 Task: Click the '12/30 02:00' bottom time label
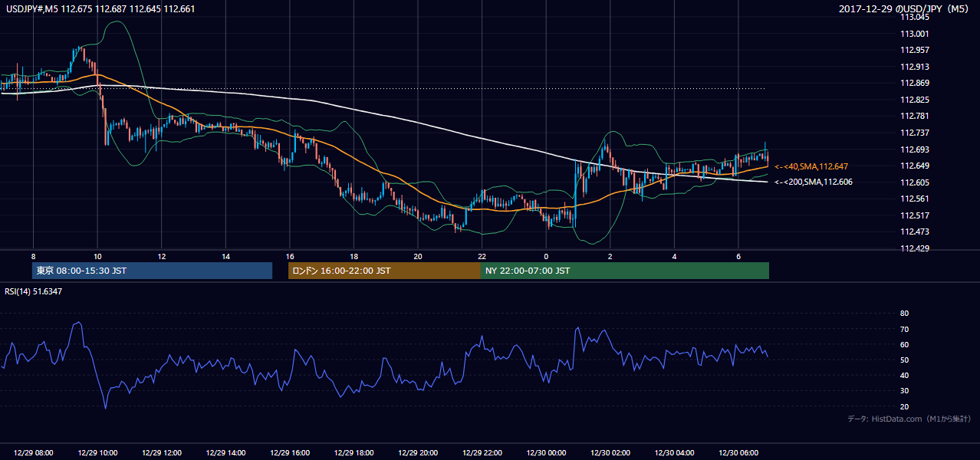pos(610,453)
